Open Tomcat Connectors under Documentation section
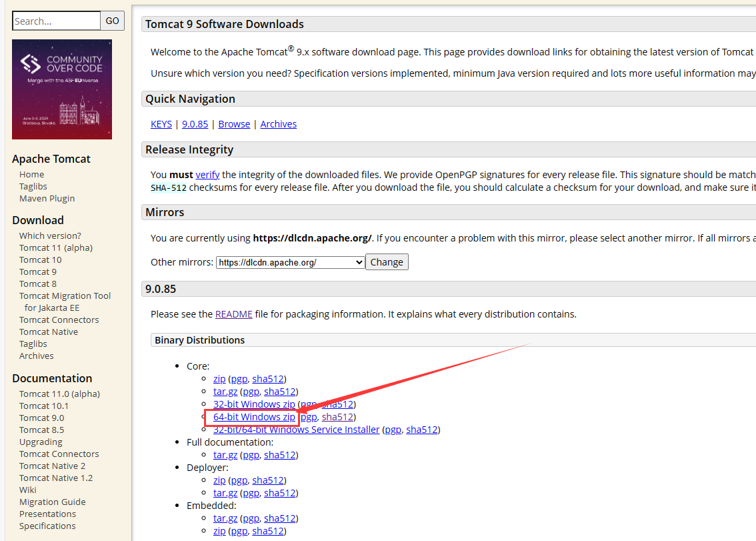Screen dimensions: 756x541 [x=59, y=454]
